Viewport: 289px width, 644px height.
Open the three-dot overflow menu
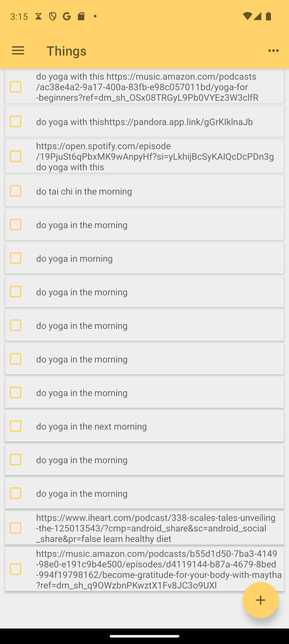click(x=273, y=51)
